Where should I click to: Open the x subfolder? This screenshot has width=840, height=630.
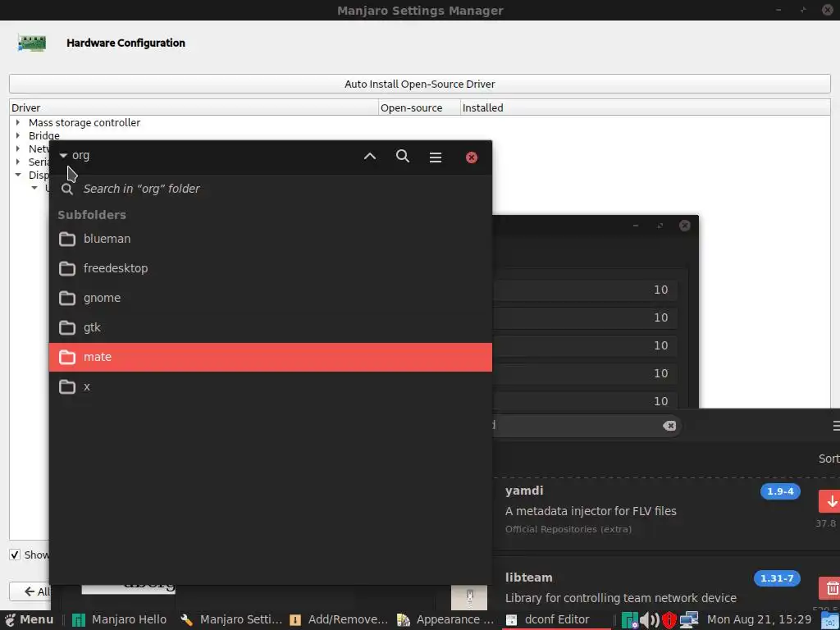pos(271,386)
